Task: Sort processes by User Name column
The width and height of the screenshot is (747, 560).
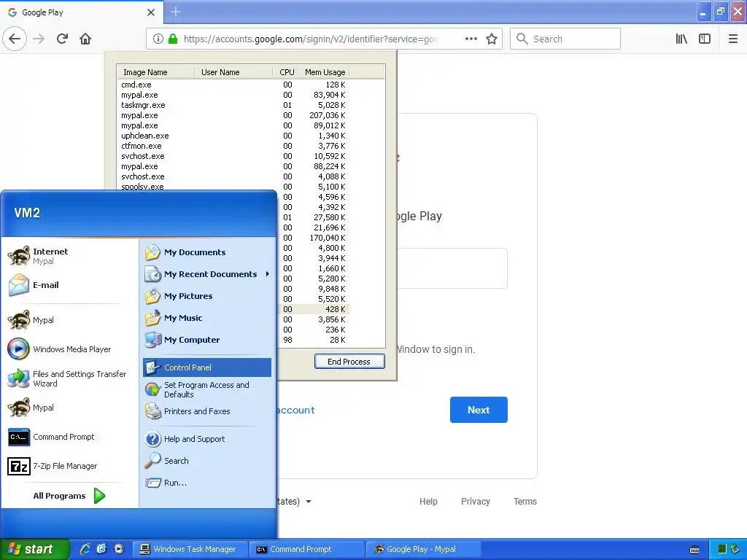Action: click(233, 72)
